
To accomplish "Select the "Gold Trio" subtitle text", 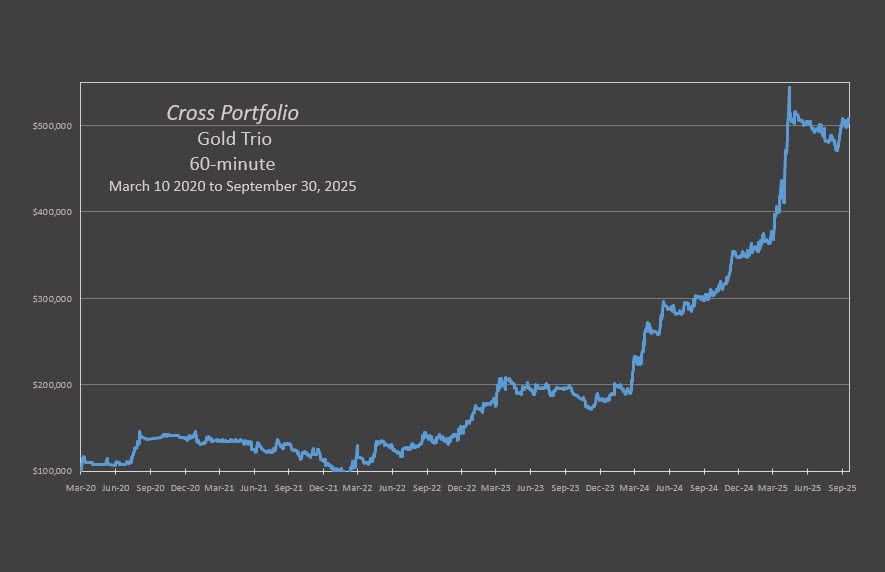I will point(234,139).
